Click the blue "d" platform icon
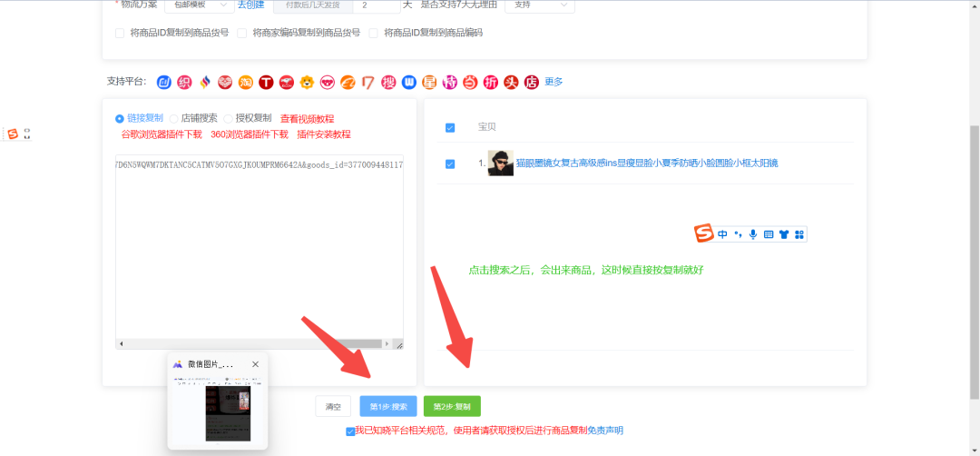The height and width of the screenshot is (456, 980). pos(163,82)
